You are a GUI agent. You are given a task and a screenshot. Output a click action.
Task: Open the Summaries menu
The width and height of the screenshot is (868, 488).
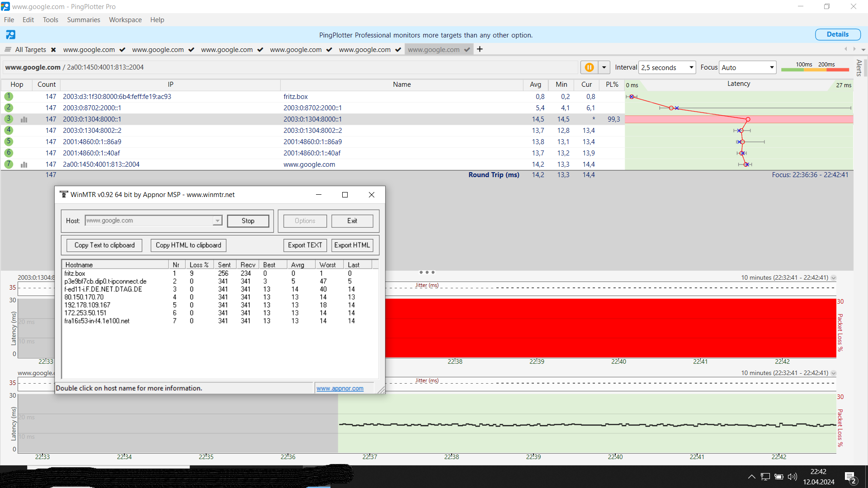83,20
